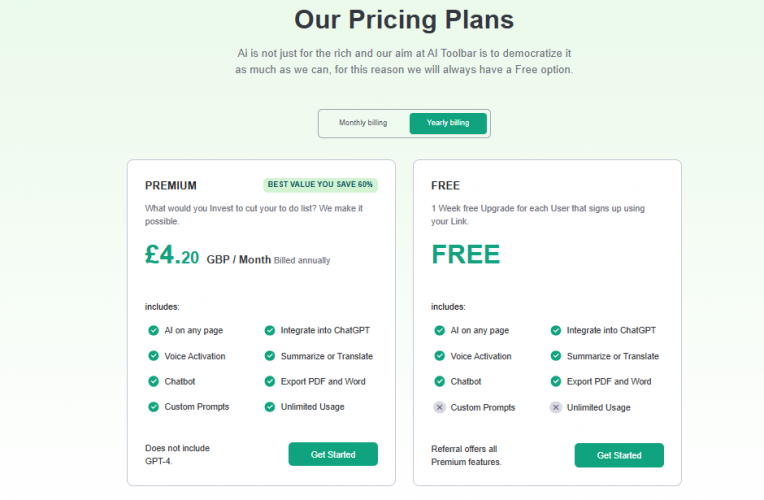Click Free plan's Custom Prompts X icon
Screen dimensions: 764x500
(x=439, y=408)
